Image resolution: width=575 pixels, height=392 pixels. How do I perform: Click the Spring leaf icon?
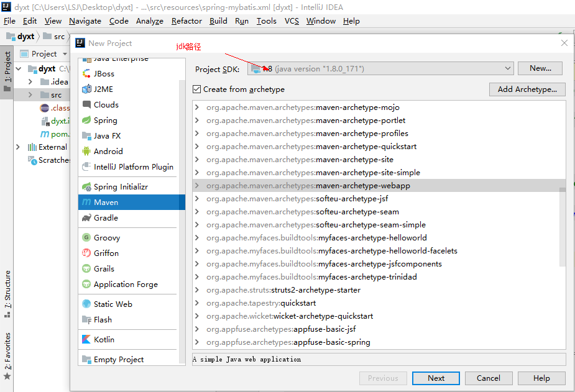pyautogui.click(x=86, y=120)
